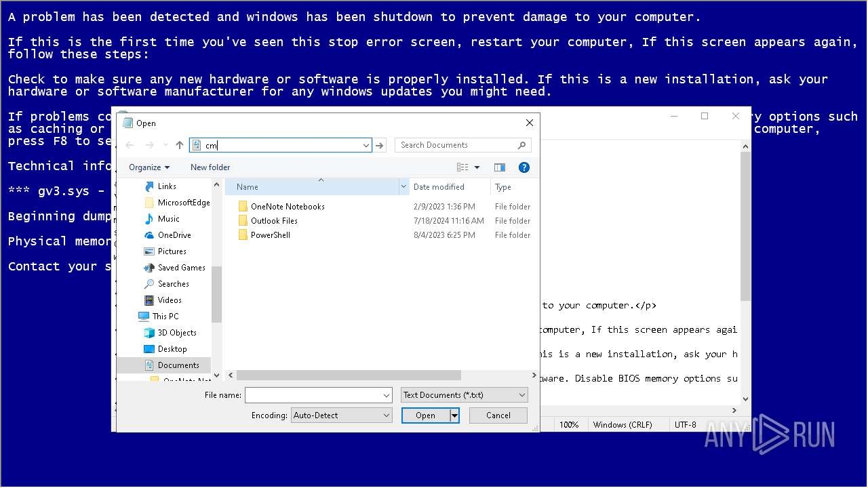Sort by Name column header
The height and width of the screenshot is (488, 868).
pyautogui.click(x=313, y=187)
